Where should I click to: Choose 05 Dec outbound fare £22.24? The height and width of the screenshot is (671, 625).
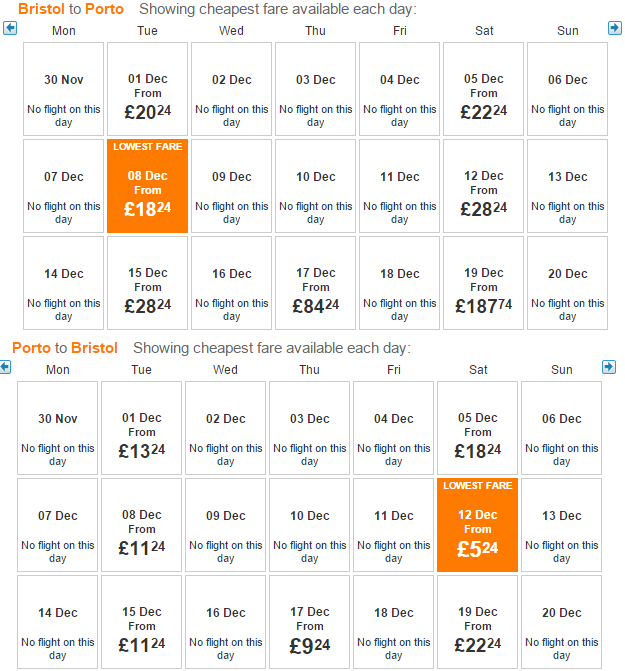point(483,89)
